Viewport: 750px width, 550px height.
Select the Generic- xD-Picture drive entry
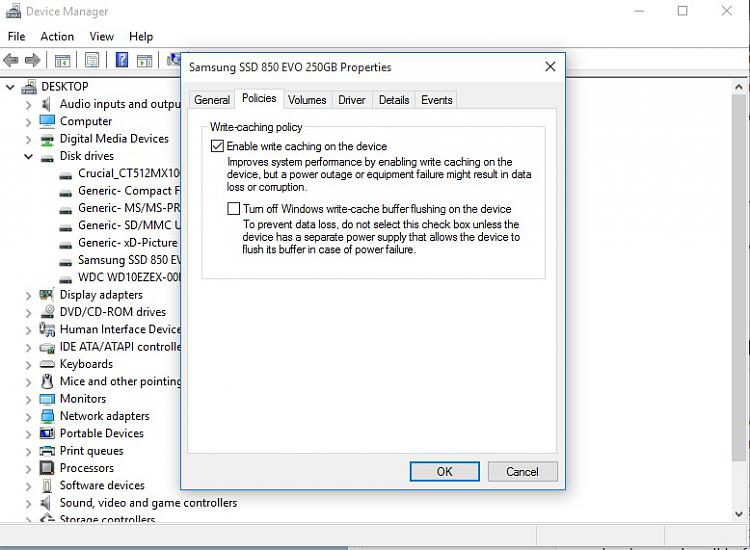pyautogui.click(x=128, y=243)
